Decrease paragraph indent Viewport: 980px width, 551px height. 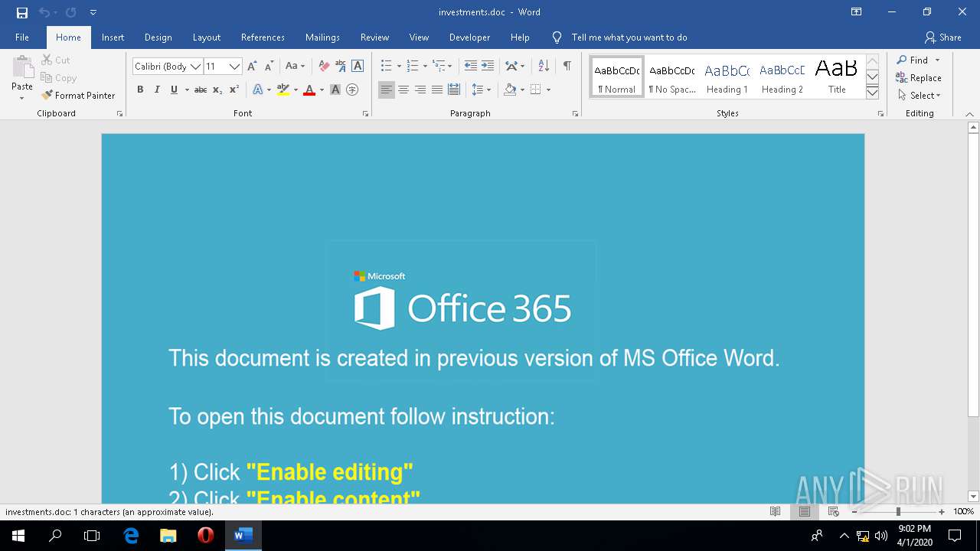coord(471,66)
